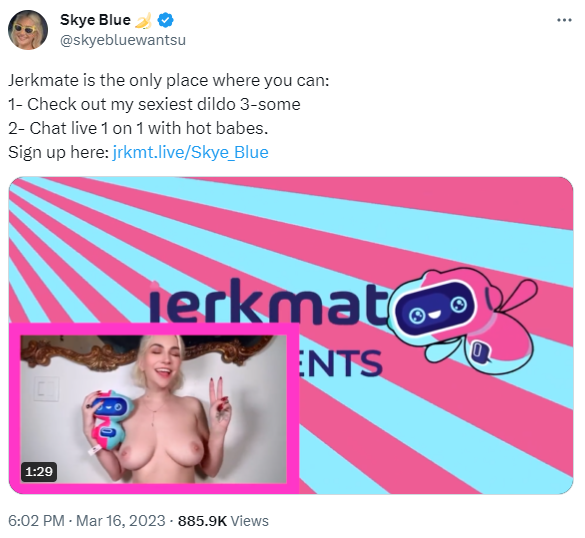The height and width of the screenshot is (538, 585).
Task: Play the embedded striped-background video
Action: [x=291, y=335]
